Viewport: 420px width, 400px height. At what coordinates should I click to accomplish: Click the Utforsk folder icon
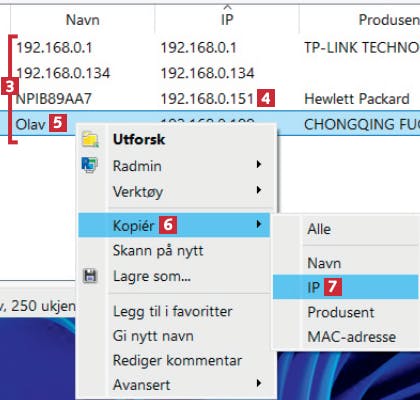pyautogui.click(x=90, y=139)
